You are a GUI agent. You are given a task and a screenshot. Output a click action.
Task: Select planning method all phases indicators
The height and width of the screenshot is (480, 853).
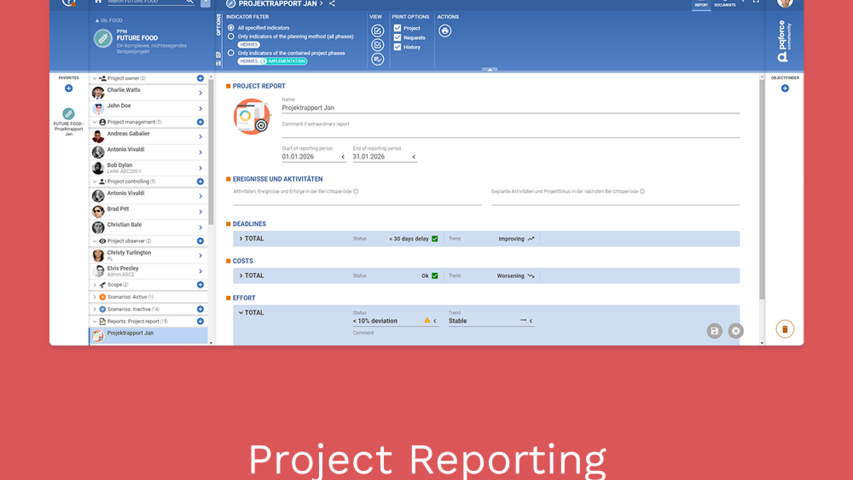coord(231,36)
